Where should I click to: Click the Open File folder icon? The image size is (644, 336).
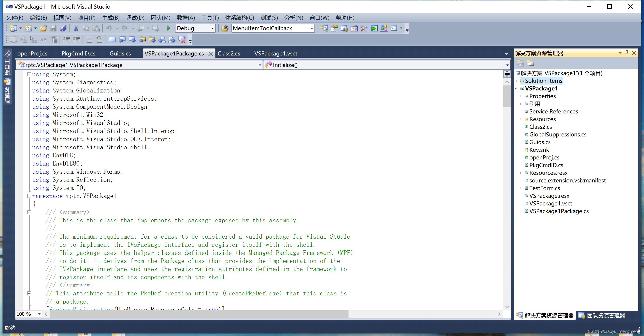[43, 28]
